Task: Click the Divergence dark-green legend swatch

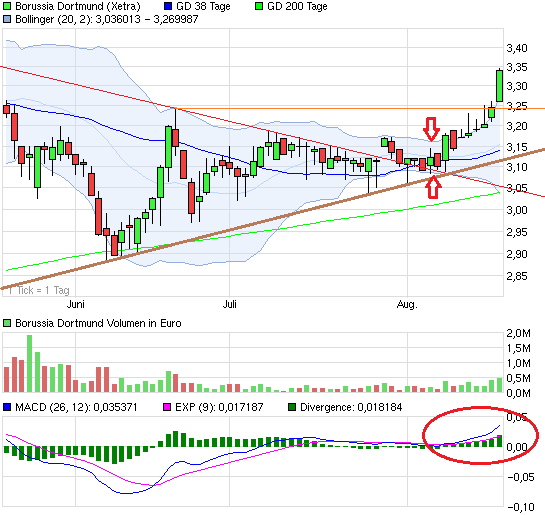Action: pyautogui.click(x=292, y=407)
